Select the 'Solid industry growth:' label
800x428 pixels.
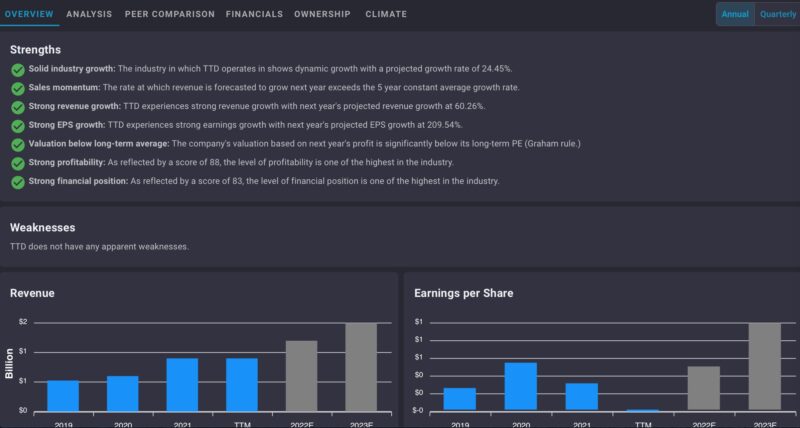tap(72, 68)
